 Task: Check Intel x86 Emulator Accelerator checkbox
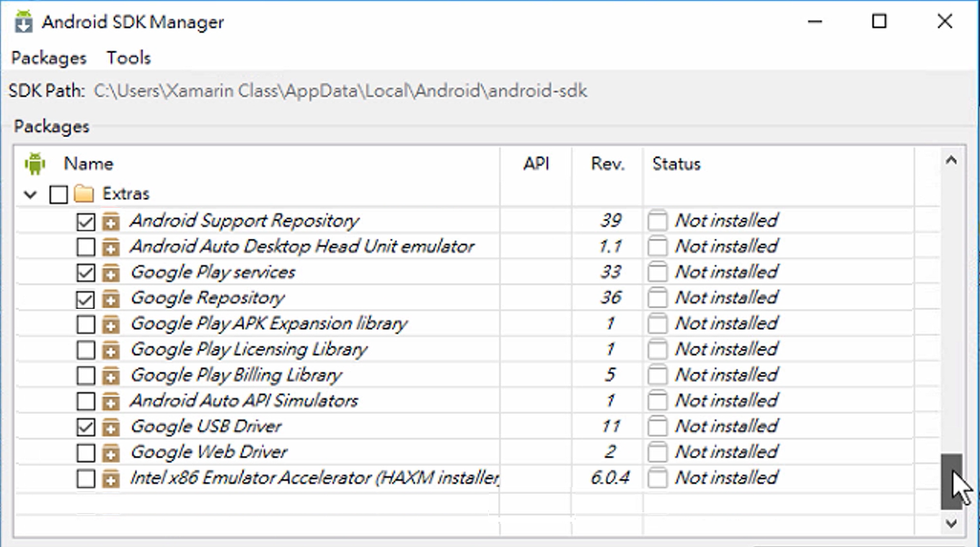click(85, 478)
